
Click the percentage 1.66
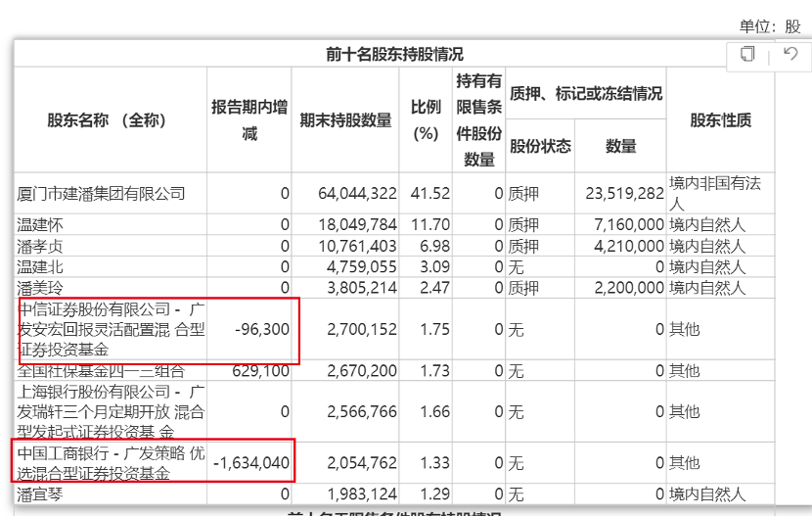click(x=434, y=411)
